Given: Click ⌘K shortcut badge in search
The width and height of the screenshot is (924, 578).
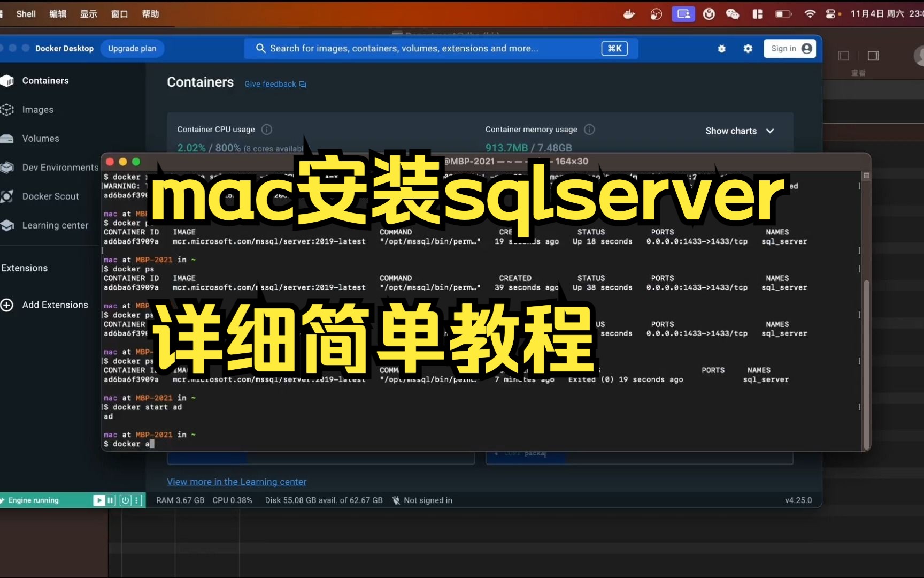Looking at the screenshot, I should (x=614, y=49).
